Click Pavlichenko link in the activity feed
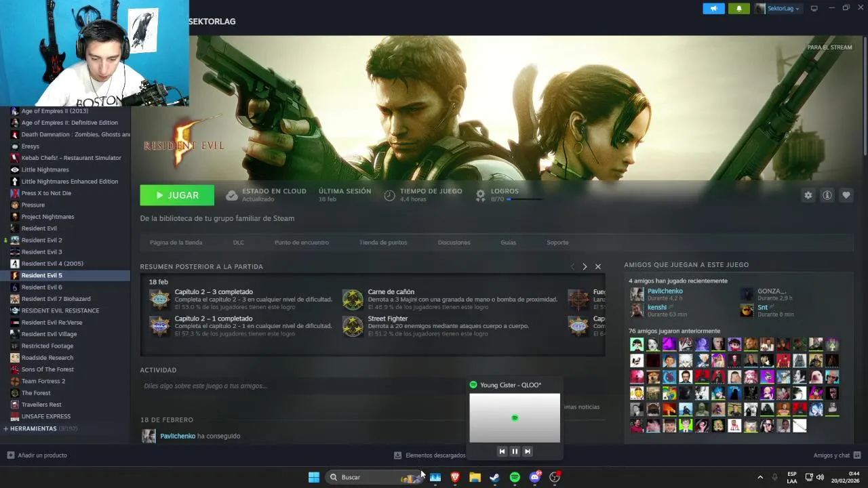Image resolution: width=868 pixels, height=488 pixels. coord(178,436)
